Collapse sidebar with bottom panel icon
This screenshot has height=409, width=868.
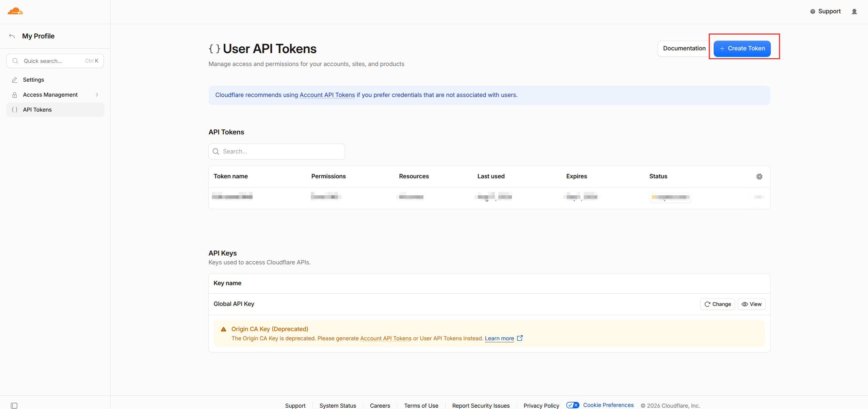coord(14,405)
